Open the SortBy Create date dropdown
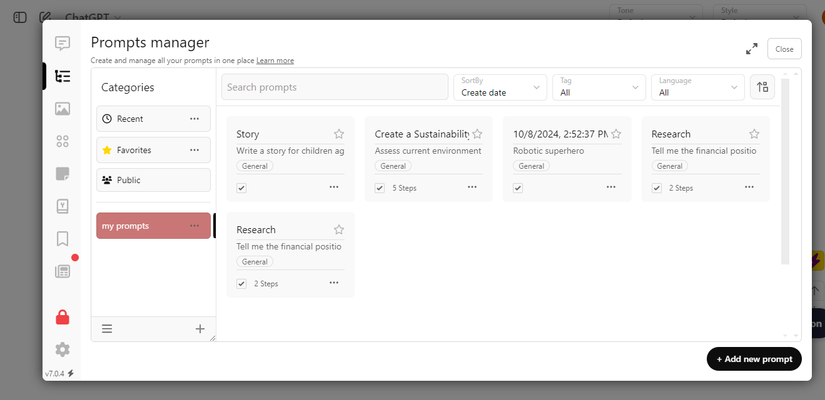This screenshot has height=400, width=825. click(500, 87)
